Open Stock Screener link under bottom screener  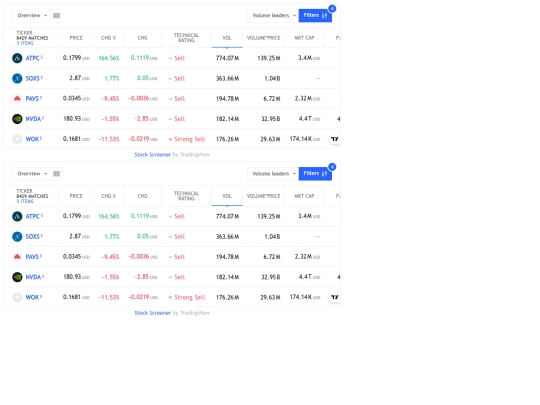coord(153,313)
